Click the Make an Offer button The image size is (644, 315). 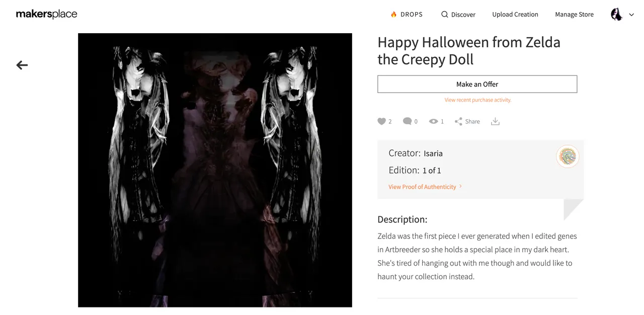click(x=477, y=84)
